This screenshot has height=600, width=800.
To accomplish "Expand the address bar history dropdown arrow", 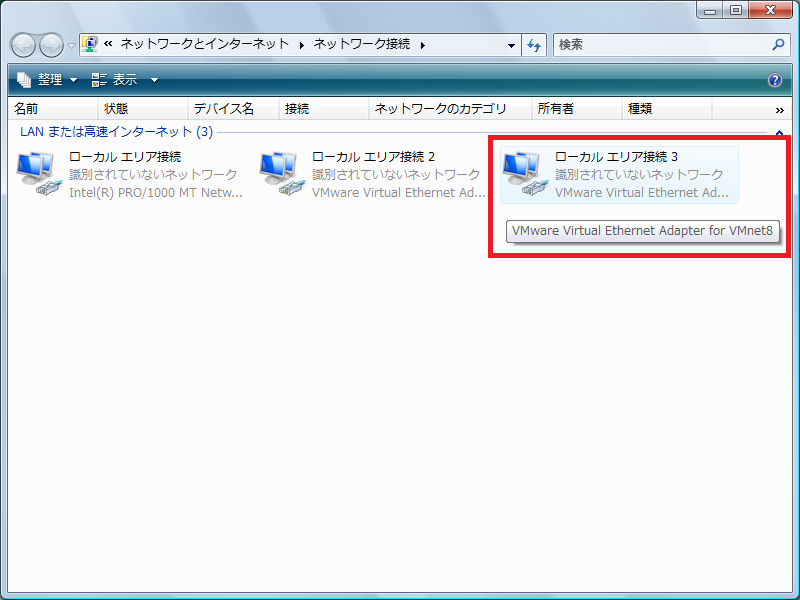I will (511, 45).
